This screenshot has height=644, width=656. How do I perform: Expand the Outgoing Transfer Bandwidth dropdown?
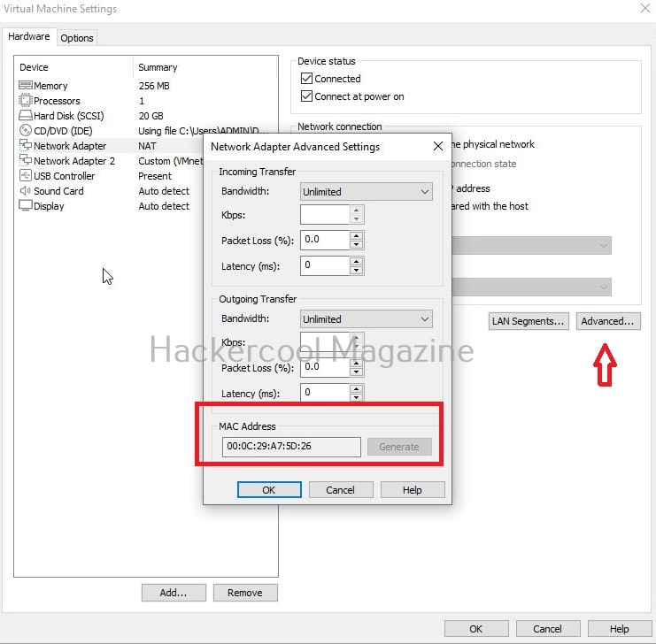[x=366, y=318]
